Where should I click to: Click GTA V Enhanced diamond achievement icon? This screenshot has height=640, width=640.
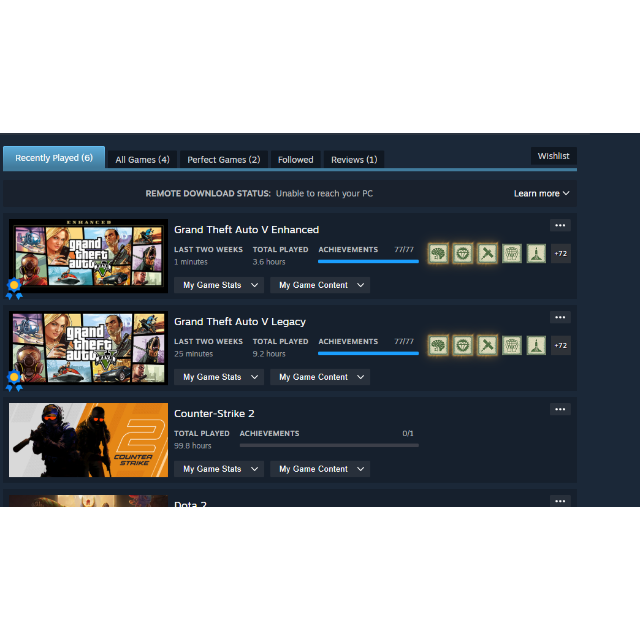coord(463,253)
